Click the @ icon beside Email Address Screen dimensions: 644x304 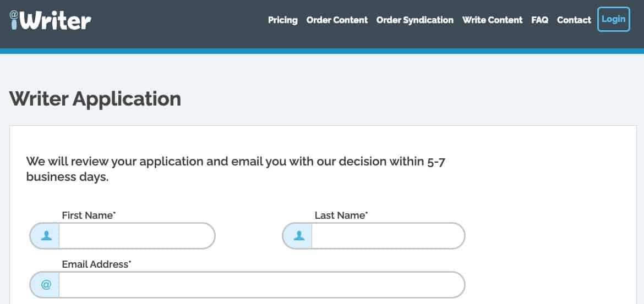point(46,285)
